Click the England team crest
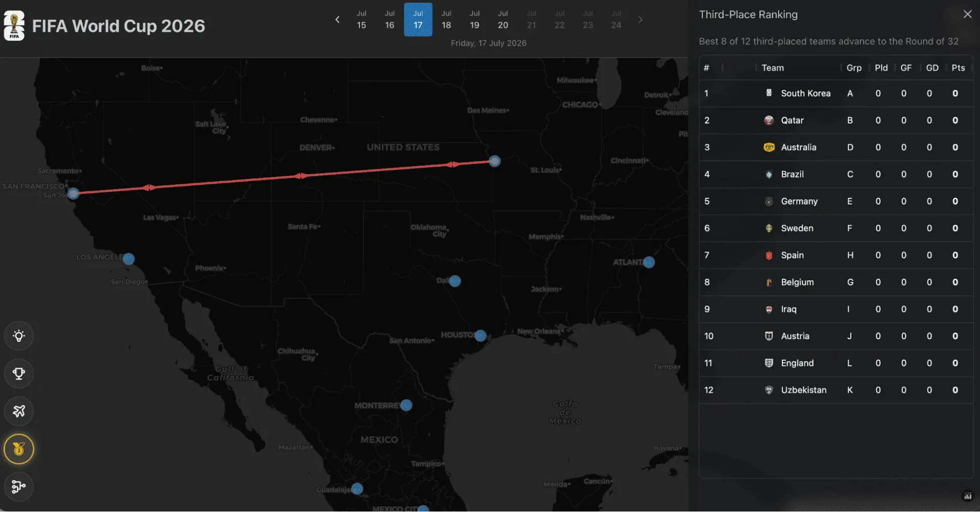Viewport: 980px width, 512px height. pos(769,363)
